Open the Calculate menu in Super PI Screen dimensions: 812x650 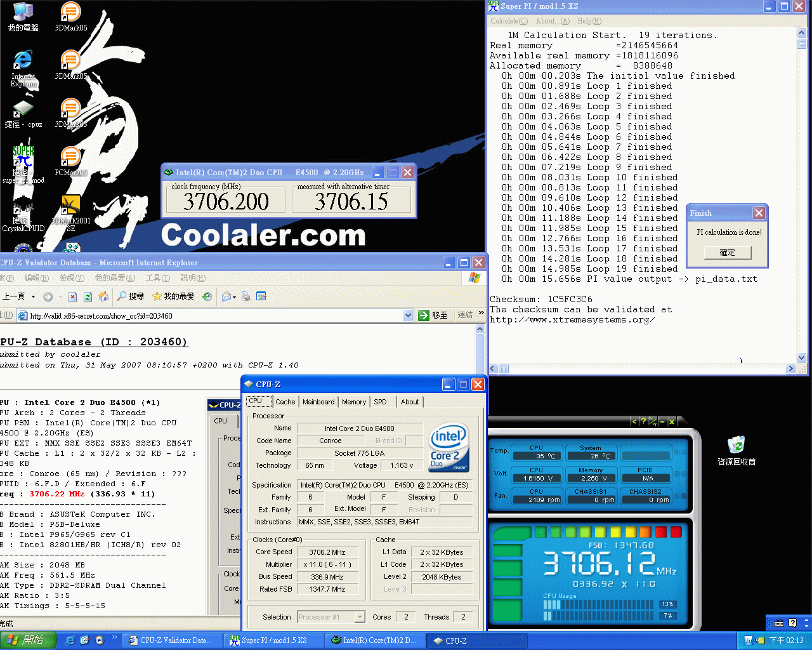[x=508, y=21]
